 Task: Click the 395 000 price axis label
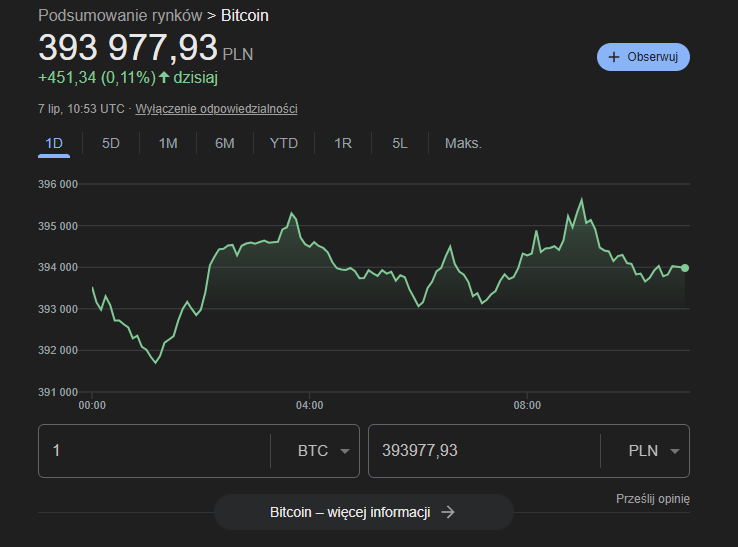click(58, 226)
